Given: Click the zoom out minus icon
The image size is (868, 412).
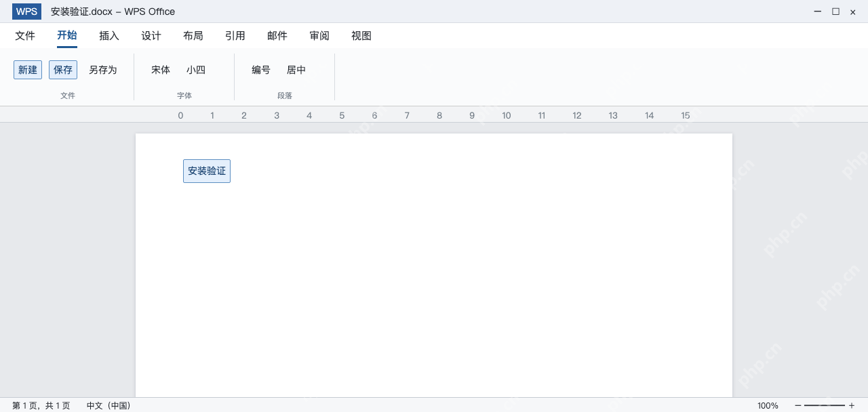Looking at the screenshot, I should click(797, 405).
